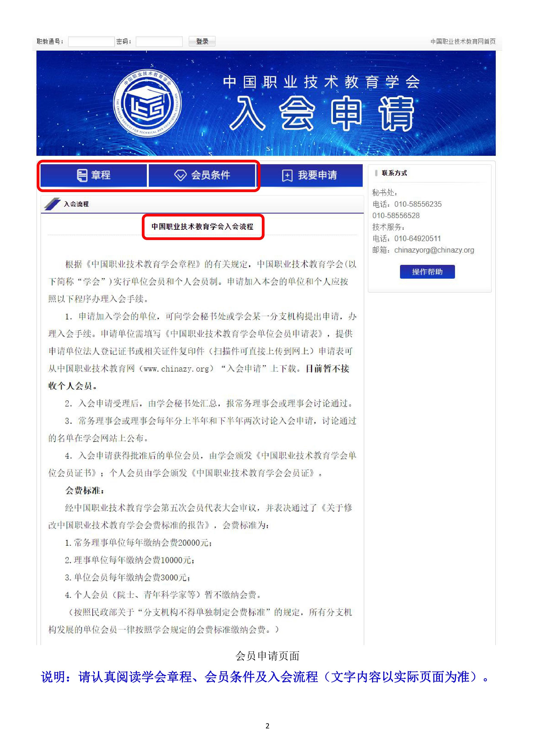Focus the 密码 password field

(159, 42)
